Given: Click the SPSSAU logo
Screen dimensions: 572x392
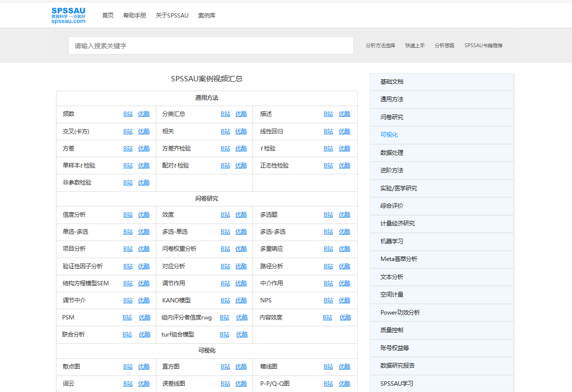Looking at the screenshot, I should [x=68, y=15].
